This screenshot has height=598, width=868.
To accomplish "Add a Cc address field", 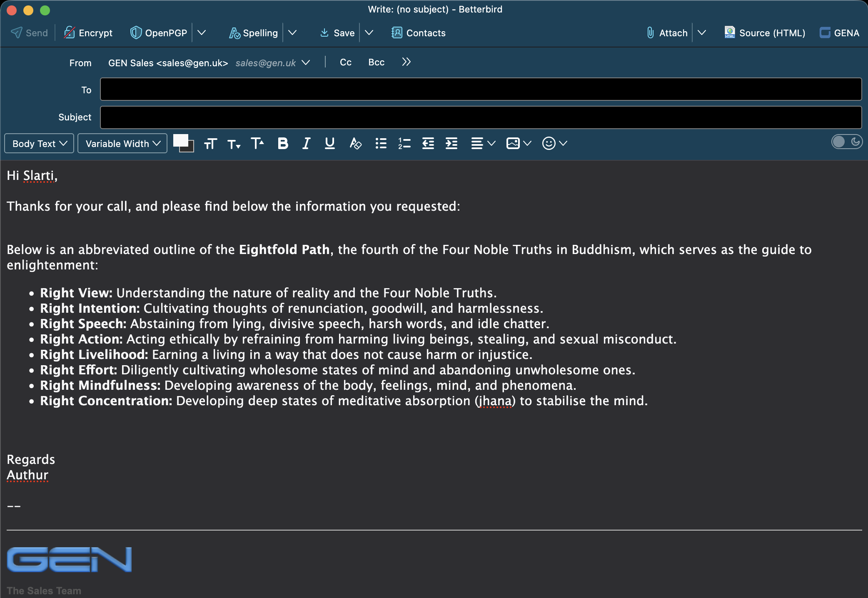I will [x=346, y=62].
